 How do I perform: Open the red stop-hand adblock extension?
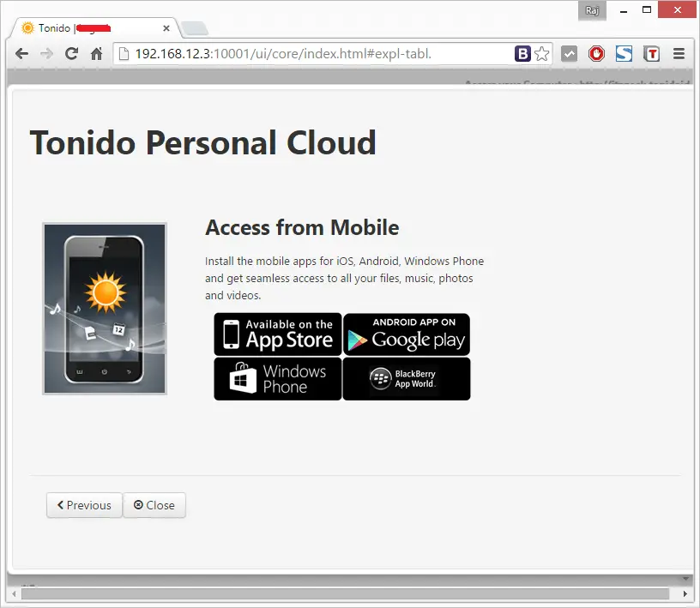(x=596, y=54)
